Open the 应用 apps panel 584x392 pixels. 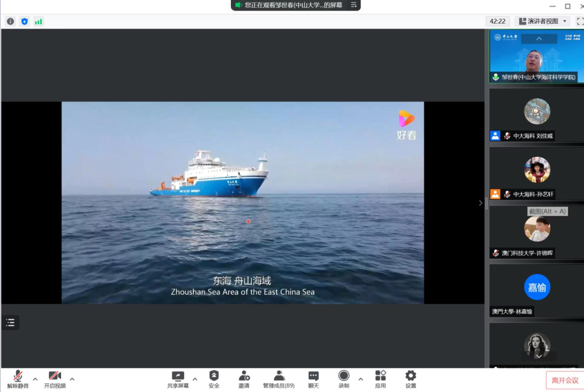[381, 379]
